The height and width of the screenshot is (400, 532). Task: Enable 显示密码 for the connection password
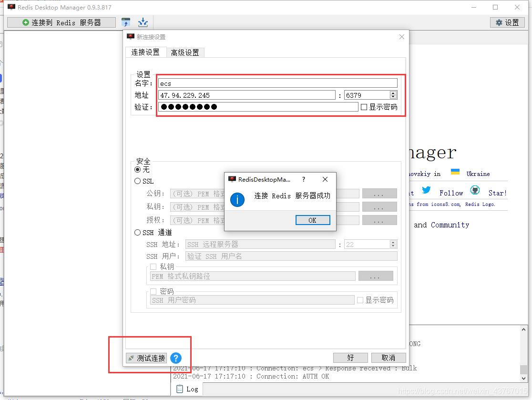click(365, 107)
